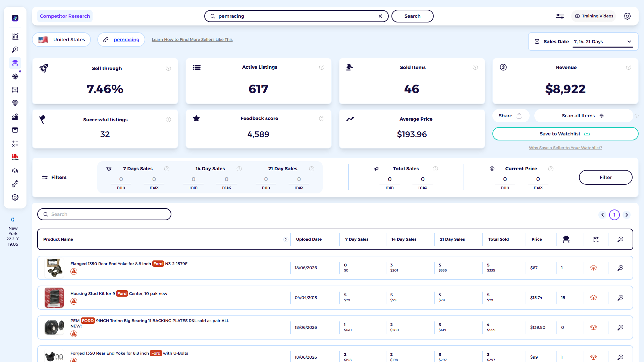Go to the previous results page
Image resolution: width=644 pixels, height=362 pixels.
click(x=602, y=215)
